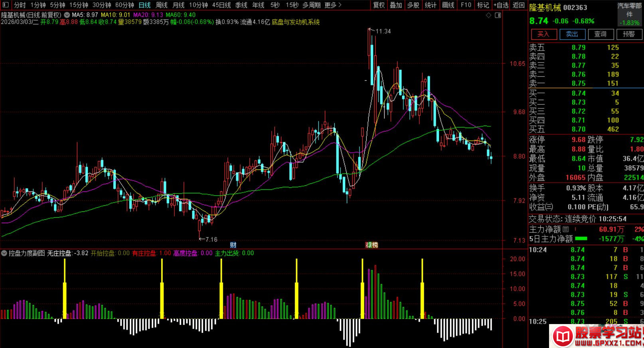Click the 强榜 ranking marker icon
The height and width of the screenshot is (348, 644).
pyautogui.click(x=372, y=245)
